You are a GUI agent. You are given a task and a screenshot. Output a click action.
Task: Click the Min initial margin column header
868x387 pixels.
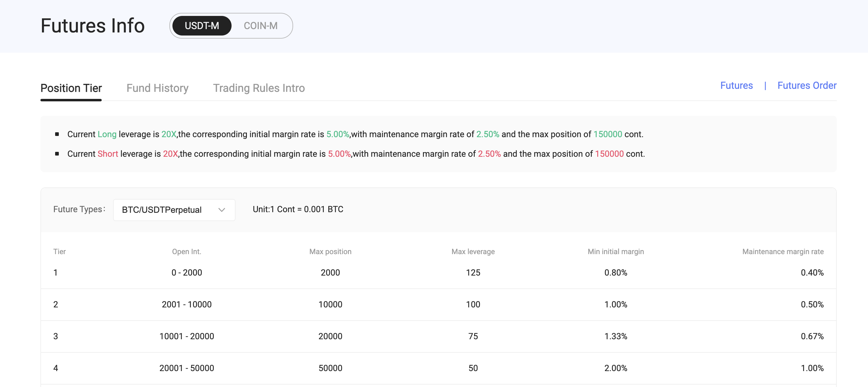pos(616,252)
